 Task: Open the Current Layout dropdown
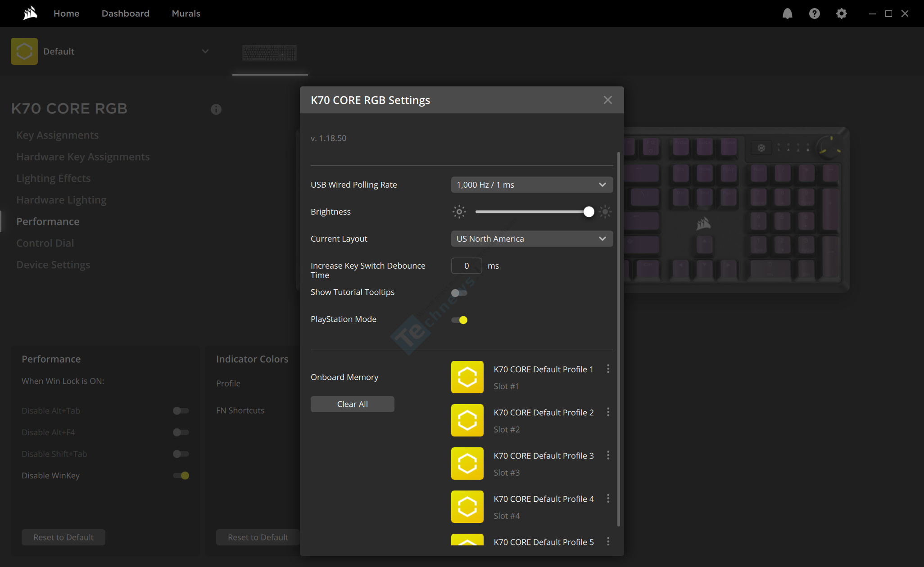pos(532,239)
